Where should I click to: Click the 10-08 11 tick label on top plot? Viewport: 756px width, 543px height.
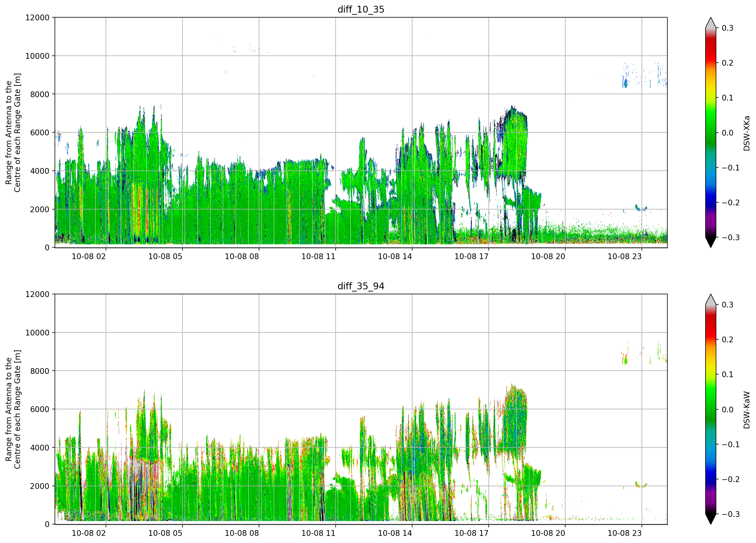318,256
